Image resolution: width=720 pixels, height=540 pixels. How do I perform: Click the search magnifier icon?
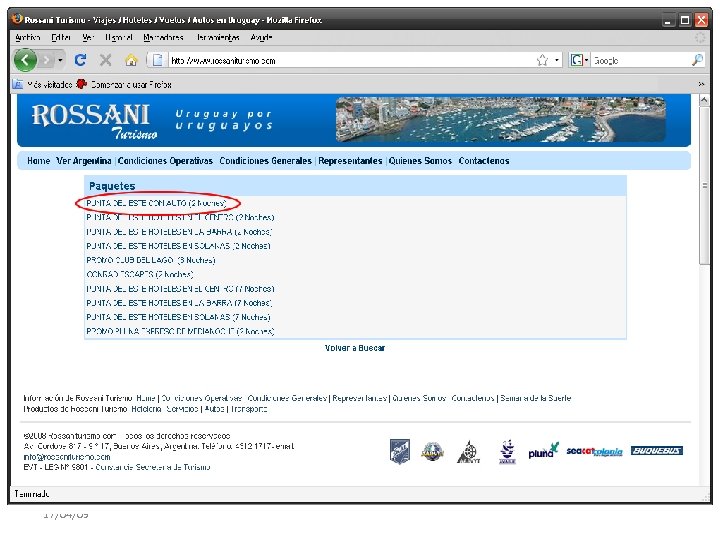pyautogui.click(x=698, y=60)
